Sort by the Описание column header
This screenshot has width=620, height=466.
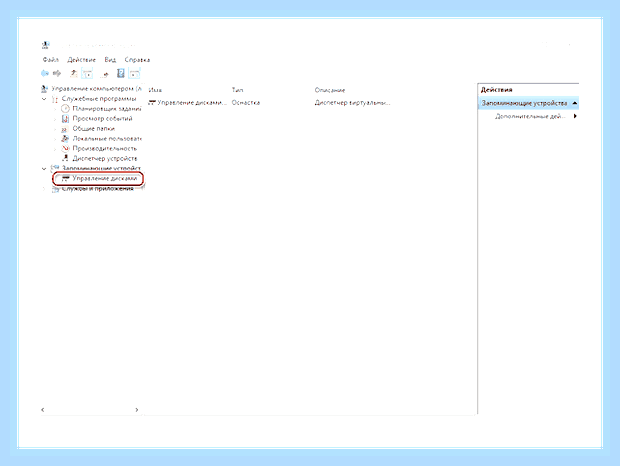(330, 90)
